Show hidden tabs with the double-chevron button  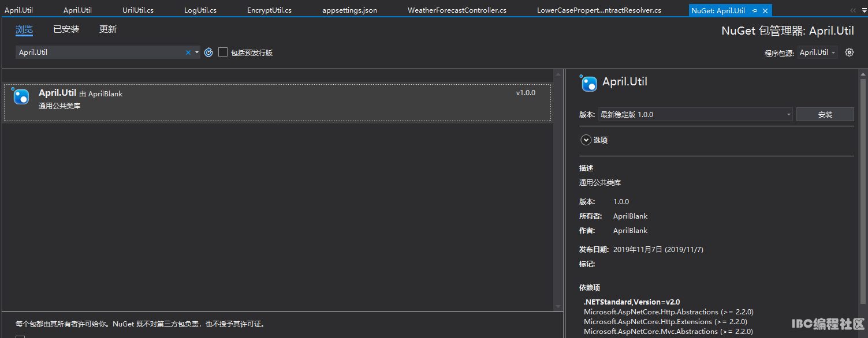point(853,10)
